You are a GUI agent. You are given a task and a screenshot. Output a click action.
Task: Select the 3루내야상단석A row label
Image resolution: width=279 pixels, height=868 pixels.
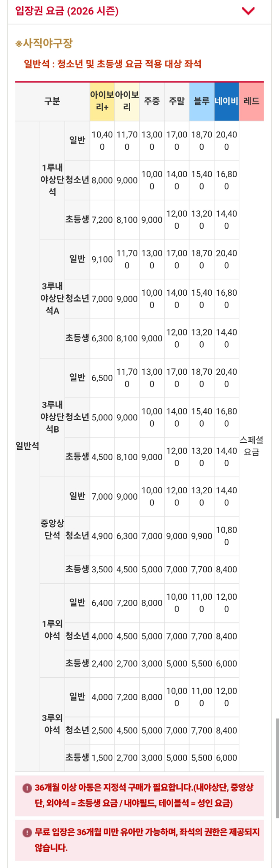[x=52, y=298]
